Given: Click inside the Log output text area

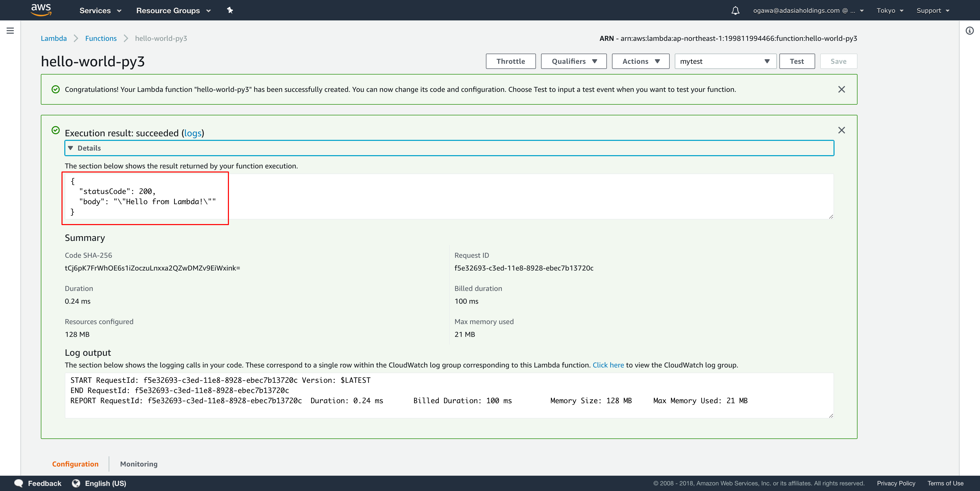Looking at the screenshot, I should tap(449, 396).
